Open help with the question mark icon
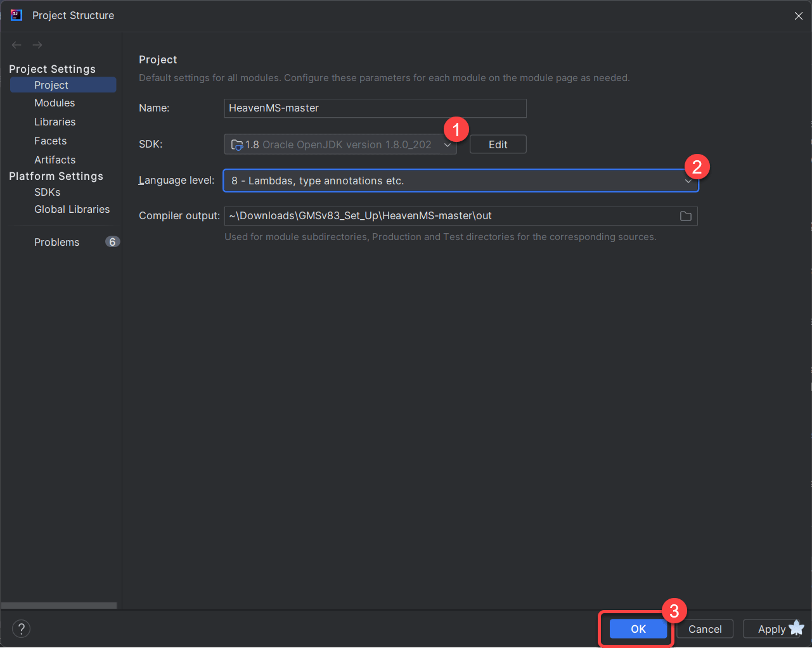The image size is (812, 648). coord(21,629)
